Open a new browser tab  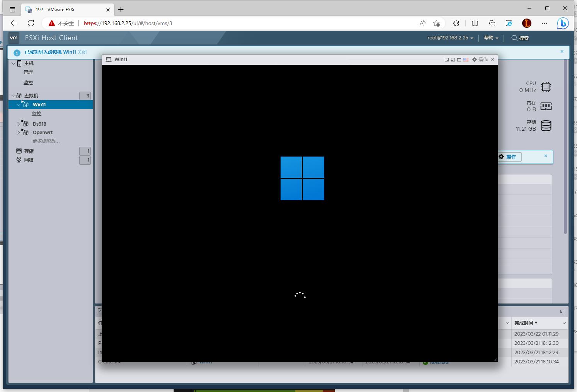tap(121, 9)
